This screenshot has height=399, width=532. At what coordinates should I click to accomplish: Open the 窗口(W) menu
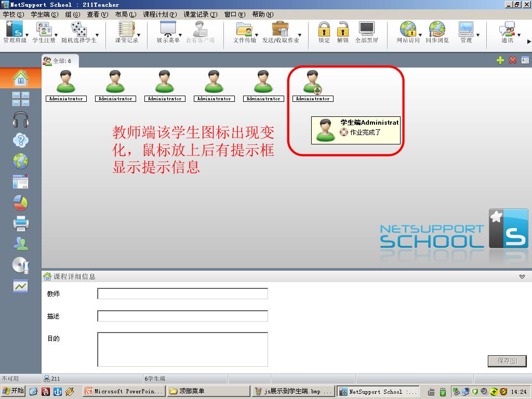click(235, 14)
